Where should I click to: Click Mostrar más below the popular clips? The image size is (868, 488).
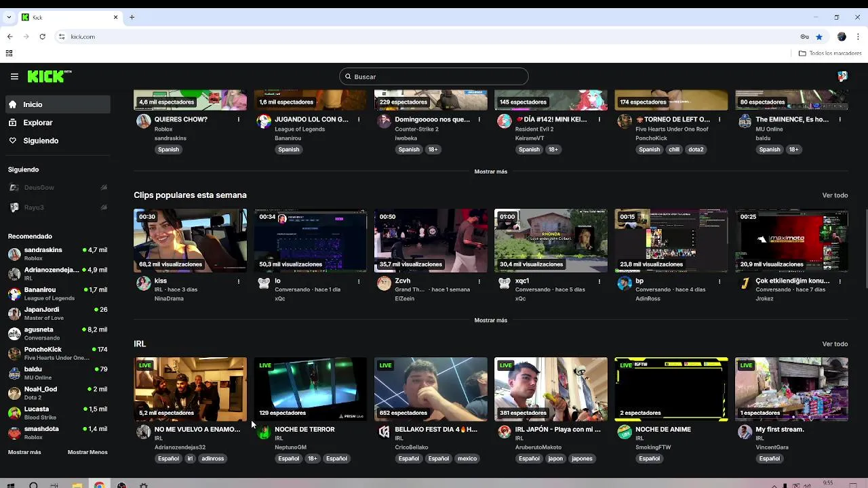[x=491, y=320]
